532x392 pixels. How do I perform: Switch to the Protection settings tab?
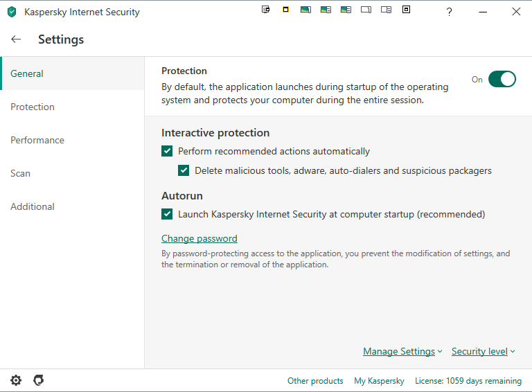coord(33,107)
